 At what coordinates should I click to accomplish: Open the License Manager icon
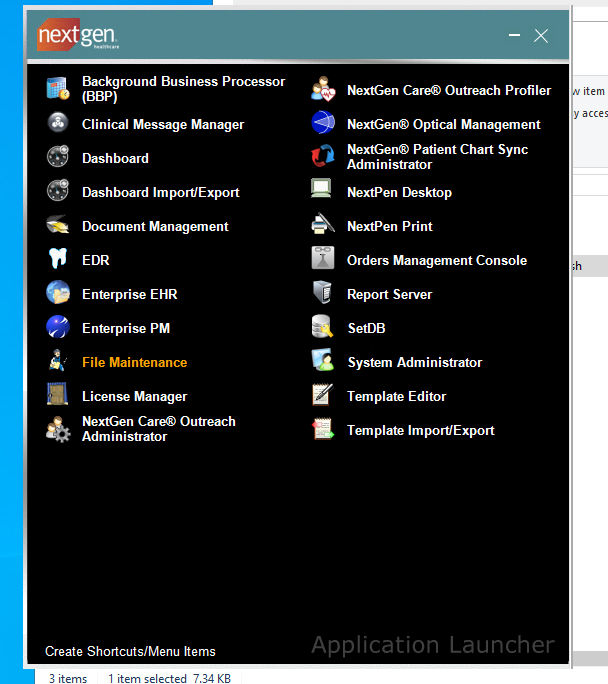point(57,396)
